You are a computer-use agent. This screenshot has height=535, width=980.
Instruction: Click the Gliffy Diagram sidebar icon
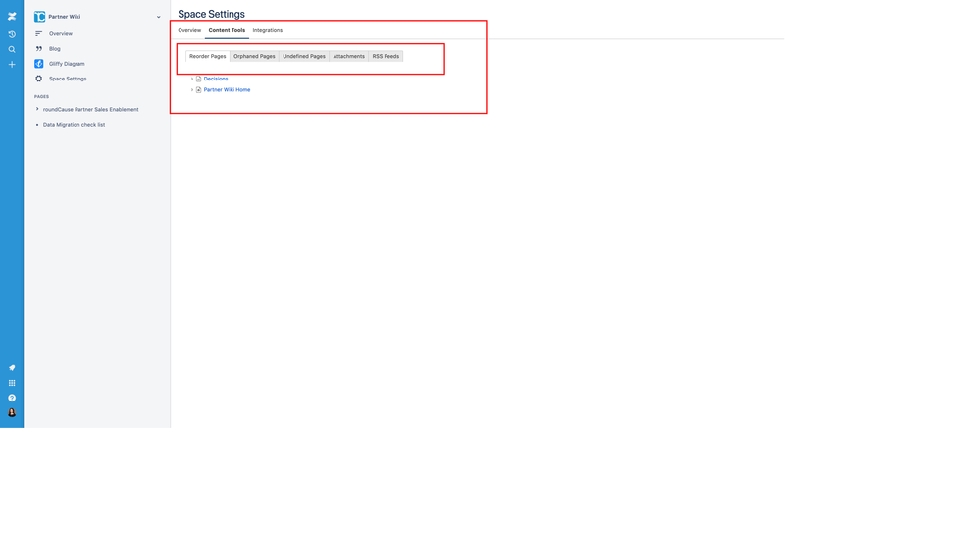coord(39,64)
